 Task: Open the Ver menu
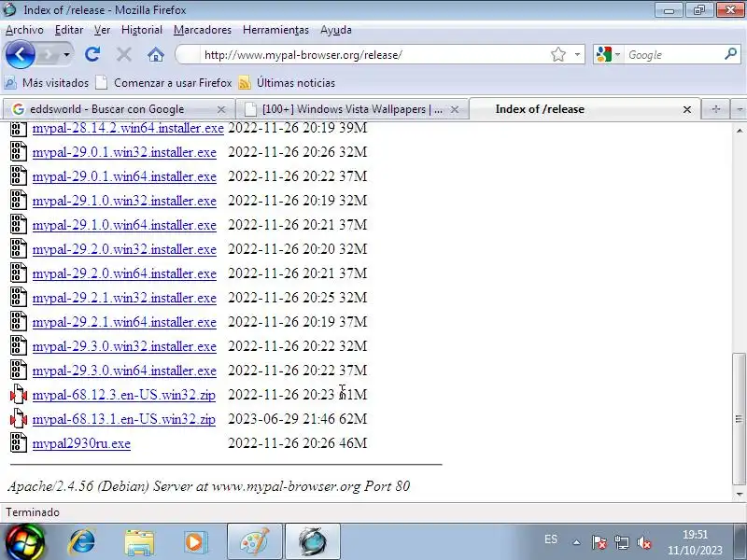tap(102, 30)
